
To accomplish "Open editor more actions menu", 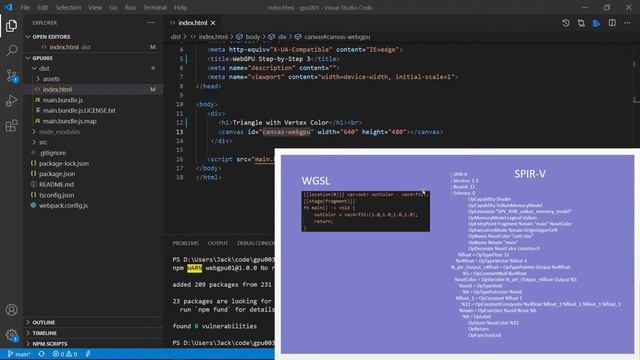I will [x=627, y=23].
